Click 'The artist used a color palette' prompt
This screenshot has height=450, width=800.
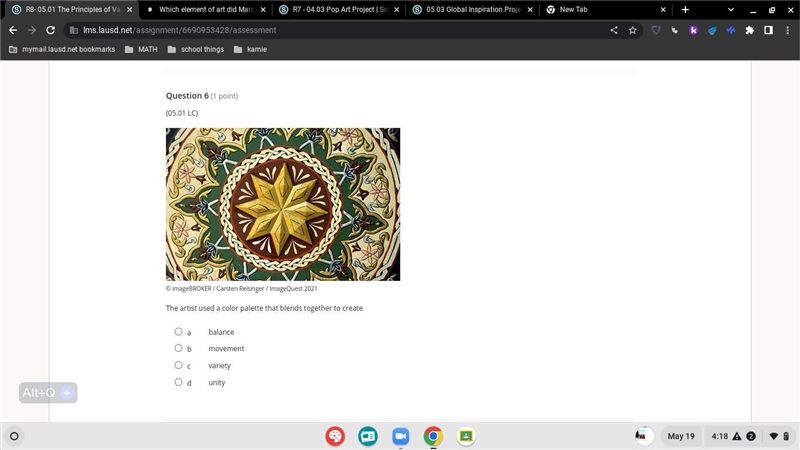[264, 308]
